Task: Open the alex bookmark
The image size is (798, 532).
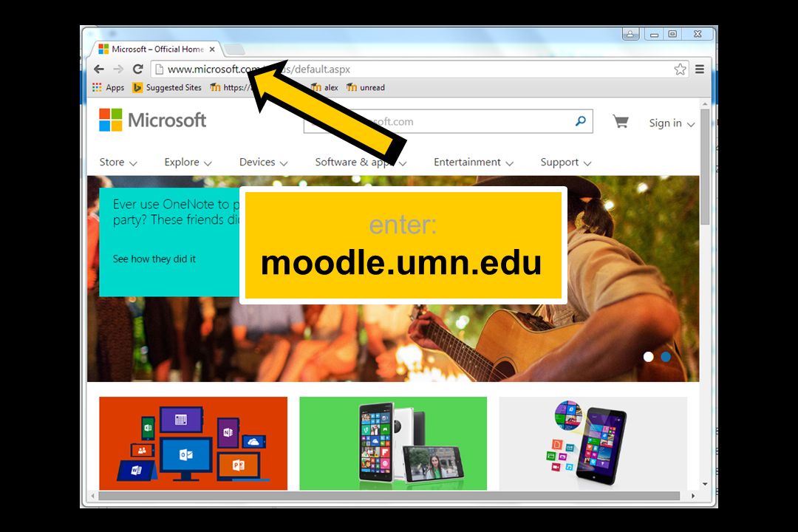Action: (x=324, y=88)
